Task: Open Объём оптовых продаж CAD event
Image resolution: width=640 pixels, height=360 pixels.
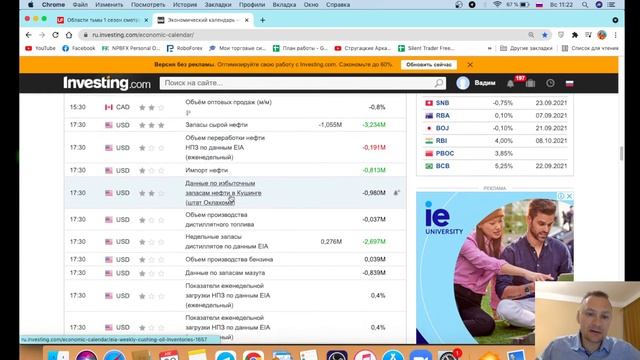Action: pos(229,102)
